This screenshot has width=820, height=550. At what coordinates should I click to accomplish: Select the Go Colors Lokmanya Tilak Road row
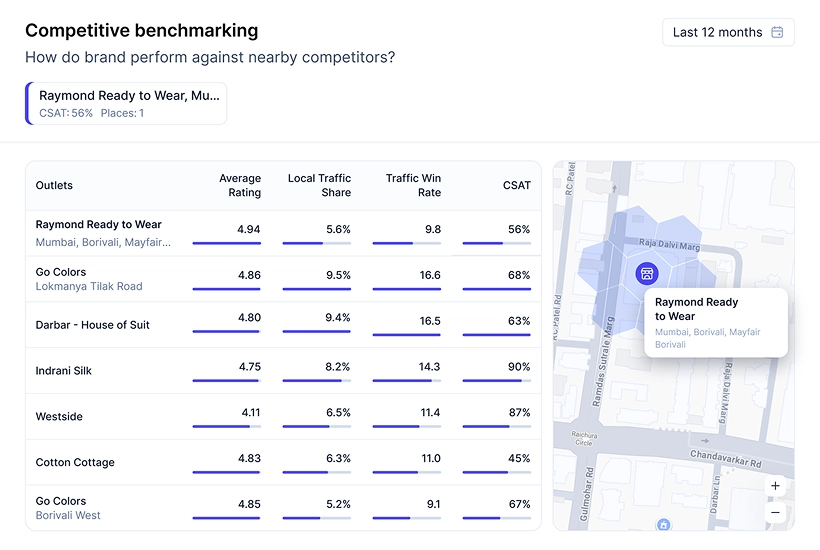pyautogui.click(x=89, y=279)
